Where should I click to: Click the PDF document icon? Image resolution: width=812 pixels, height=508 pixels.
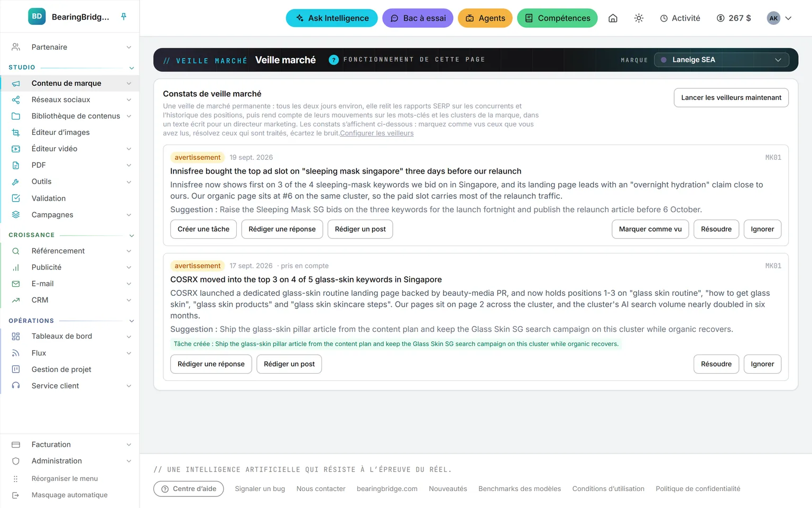(16, 165)
